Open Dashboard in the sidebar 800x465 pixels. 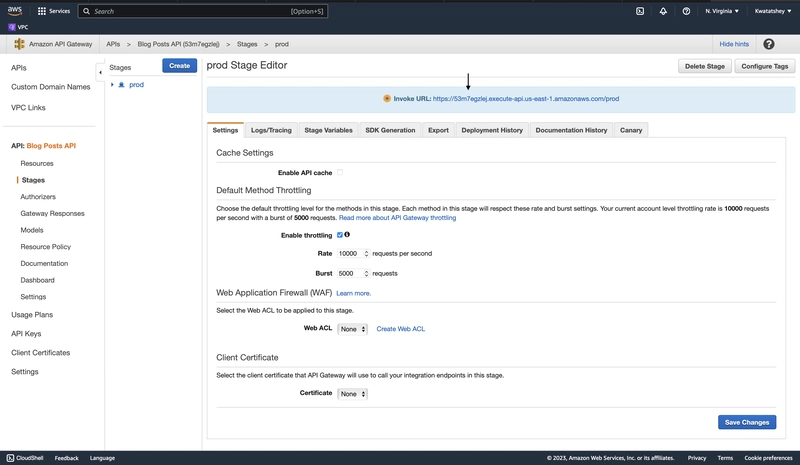click(37, 280)
